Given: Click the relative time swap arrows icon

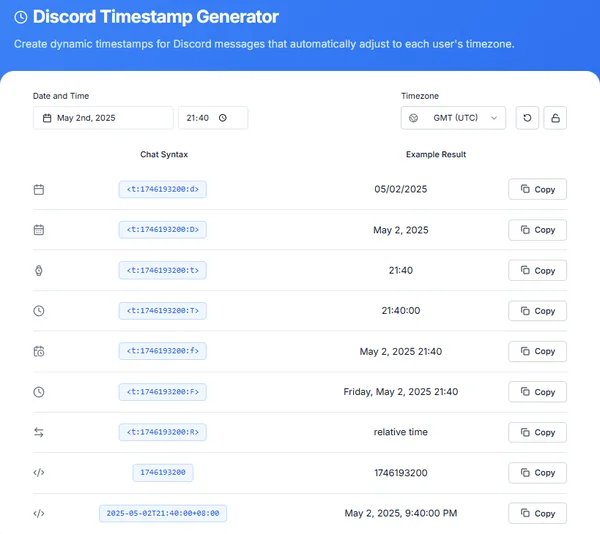Looking at the screenshot, I should 39,432.
